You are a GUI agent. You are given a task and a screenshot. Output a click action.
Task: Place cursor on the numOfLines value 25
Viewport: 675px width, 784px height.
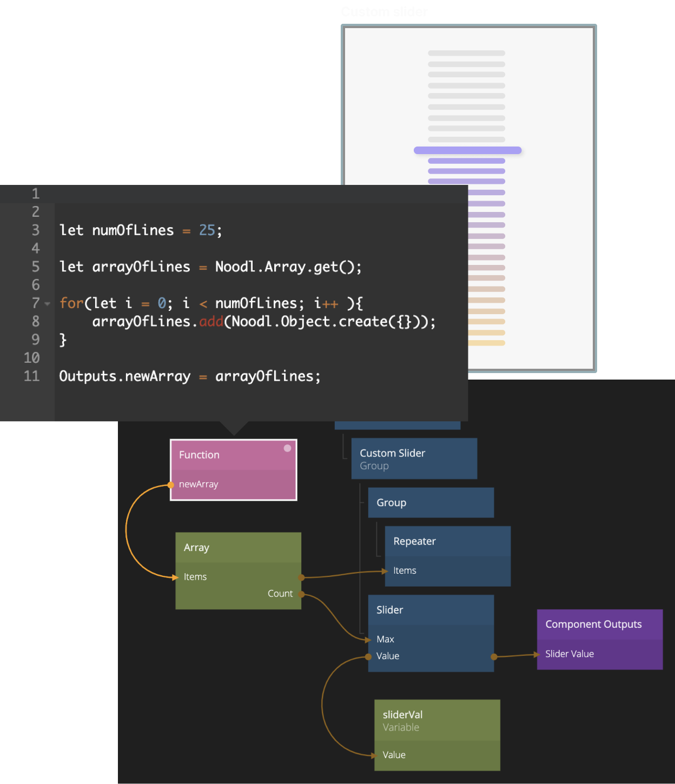[207, 230]
